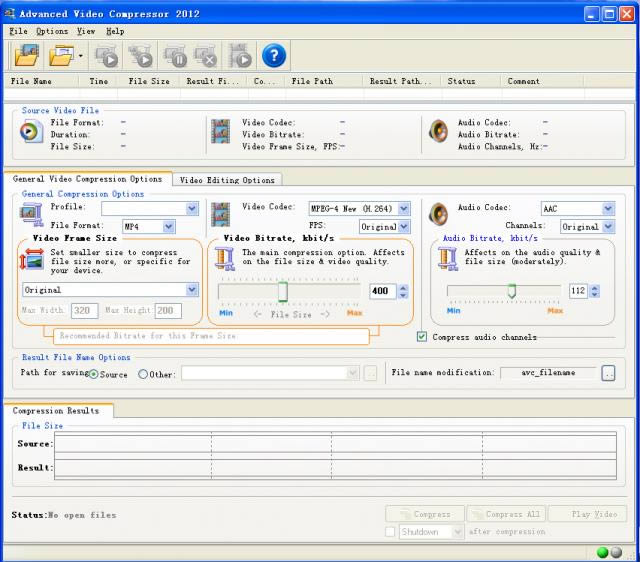Click the audio bitrate 112 value field

click(x=578, y=291)
